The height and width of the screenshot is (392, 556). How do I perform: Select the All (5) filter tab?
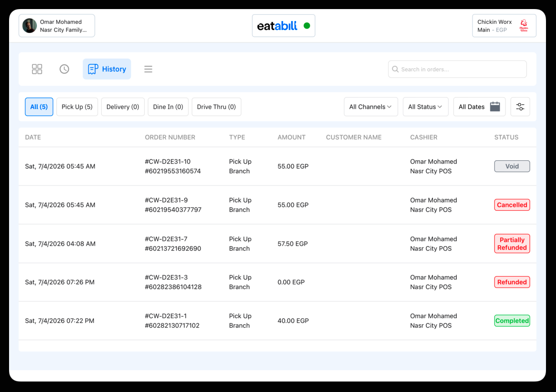click(39, 107)
